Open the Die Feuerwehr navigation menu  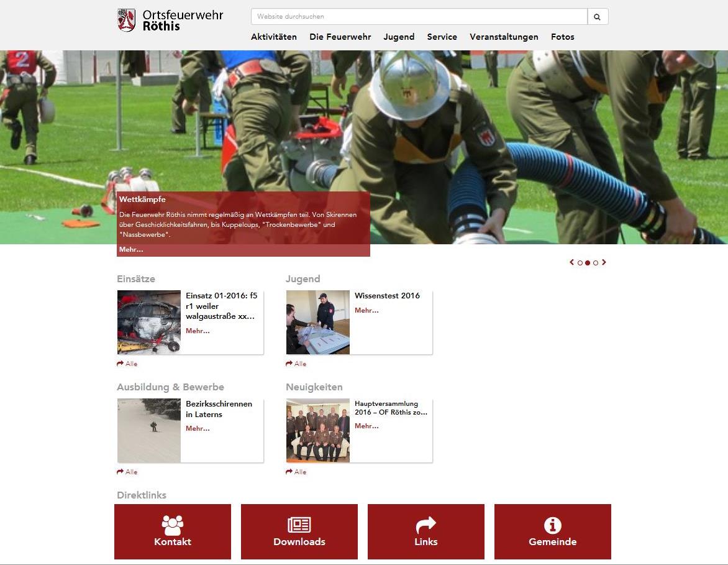(x=340, y=37)
